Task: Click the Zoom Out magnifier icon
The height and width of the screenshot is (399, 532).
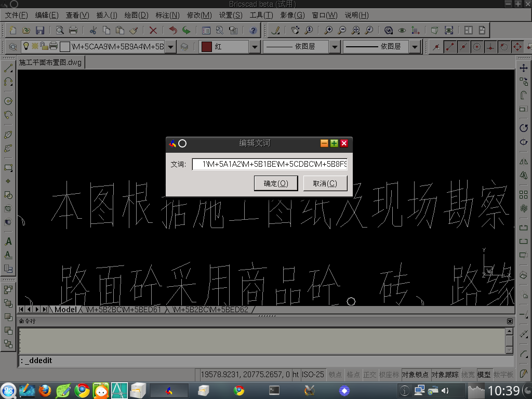Action: click(x=342, y=30)
